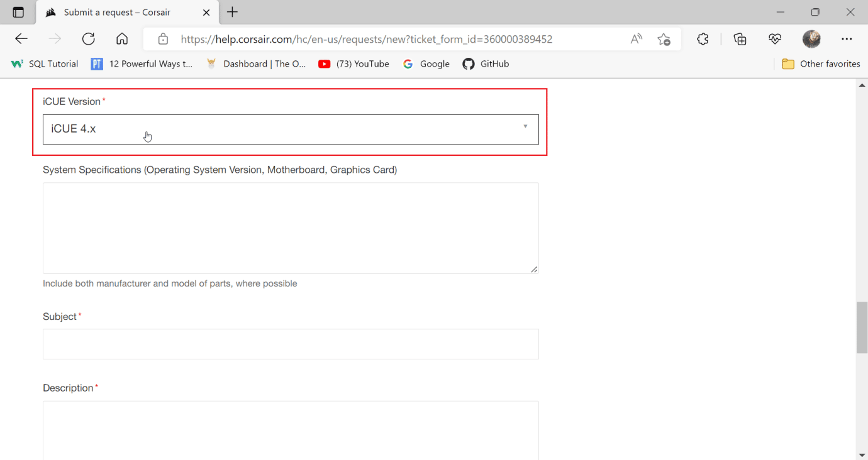Click the page vertical scrollbar thumb
868x460 pixels.
[x=862, y=327]
